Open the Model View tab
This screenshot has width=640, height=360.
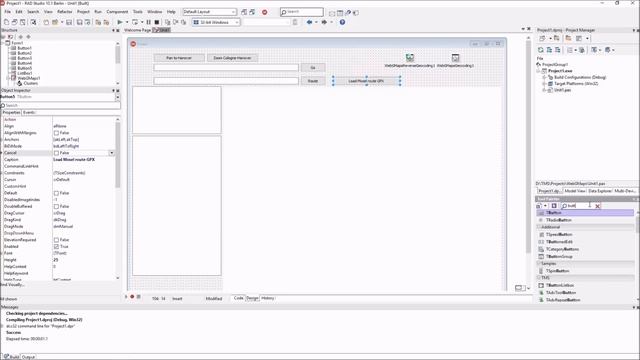[x=575, y=191]
